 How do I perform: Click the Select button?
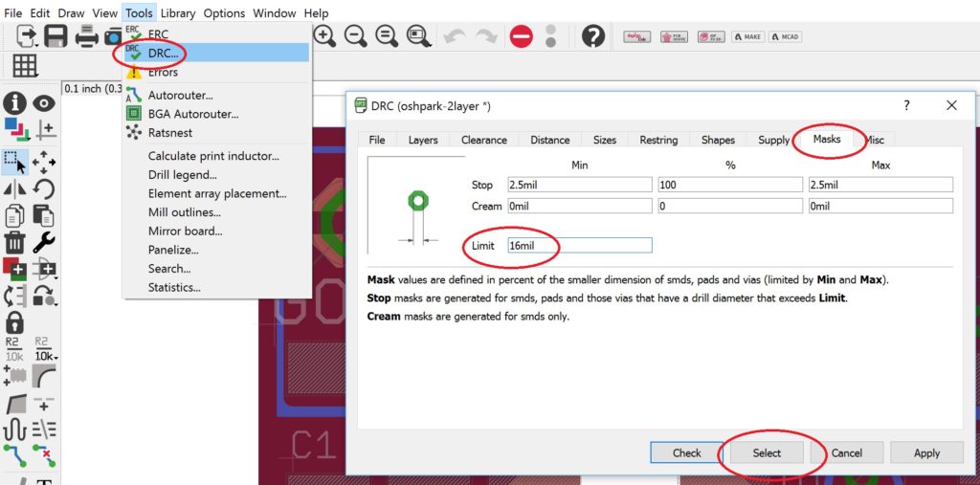(767, 453)
